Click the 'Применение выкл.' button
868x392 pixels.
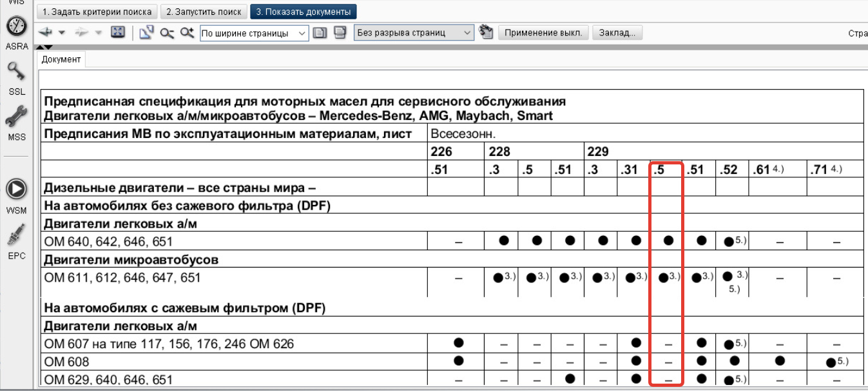click(x=543, y=32)
